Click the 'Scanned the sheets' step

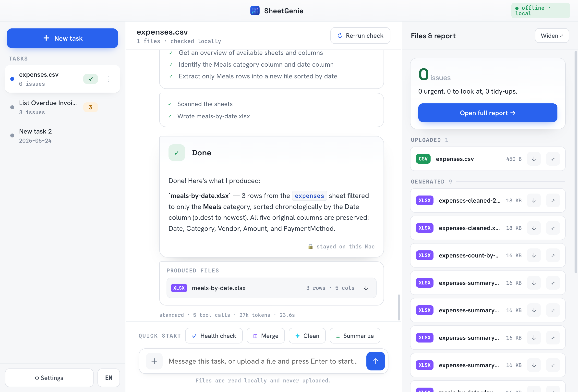205,104
